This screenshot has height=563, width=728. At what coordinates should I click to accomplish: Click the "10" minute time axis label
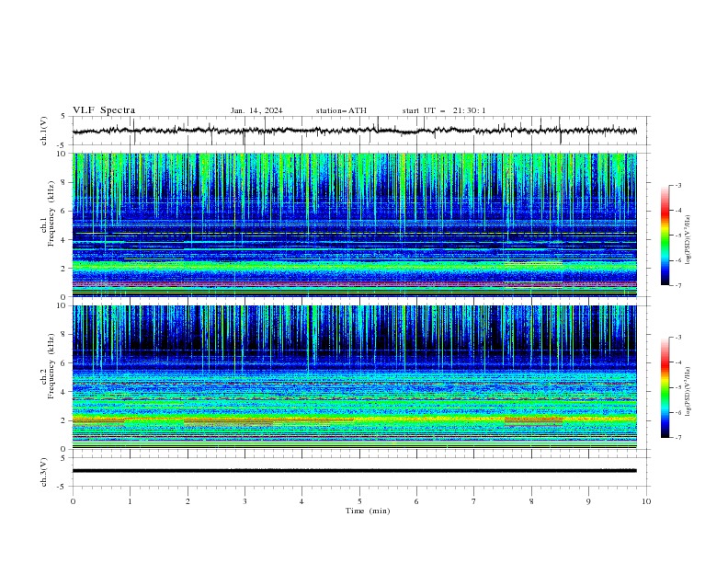pyautogui.click(x=646, y=501)
